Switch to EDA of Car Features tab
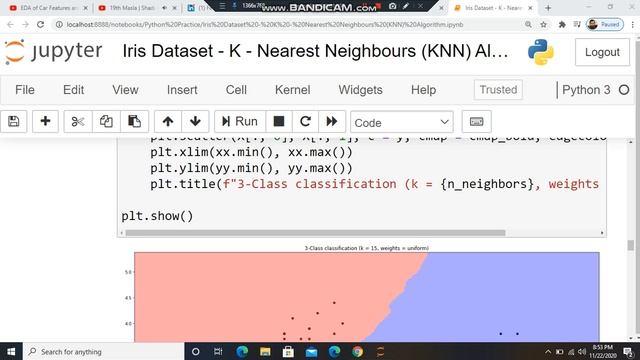The image size is (640, 360). (47, 8)
